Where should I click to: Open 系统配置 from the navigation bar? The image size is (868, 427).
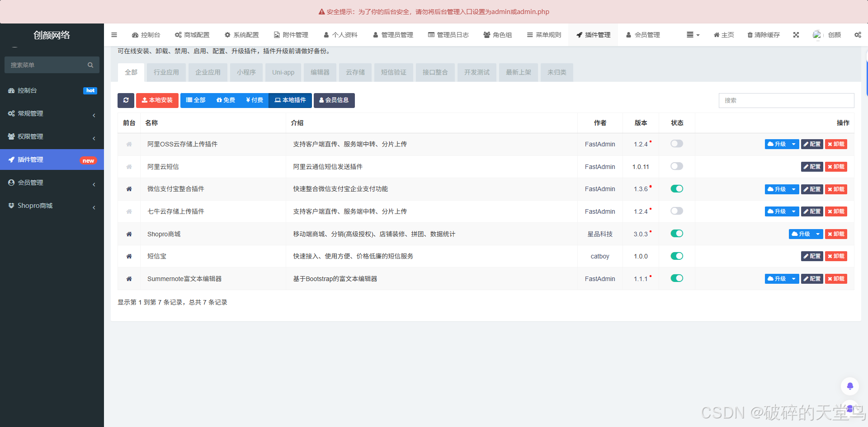point(242,35)
